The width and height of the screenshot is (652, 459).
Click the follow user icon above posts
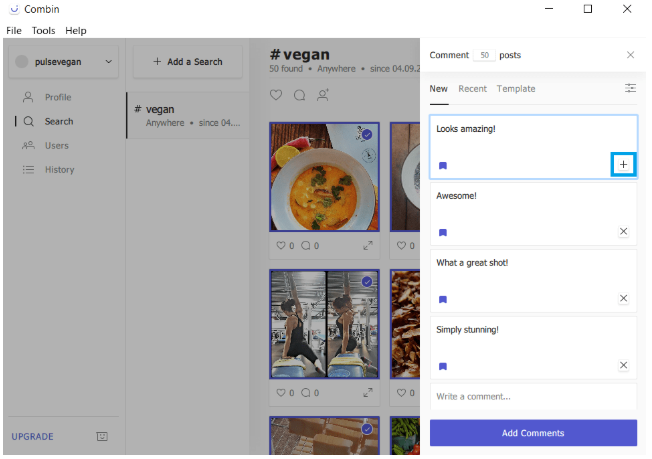[323, 95]
